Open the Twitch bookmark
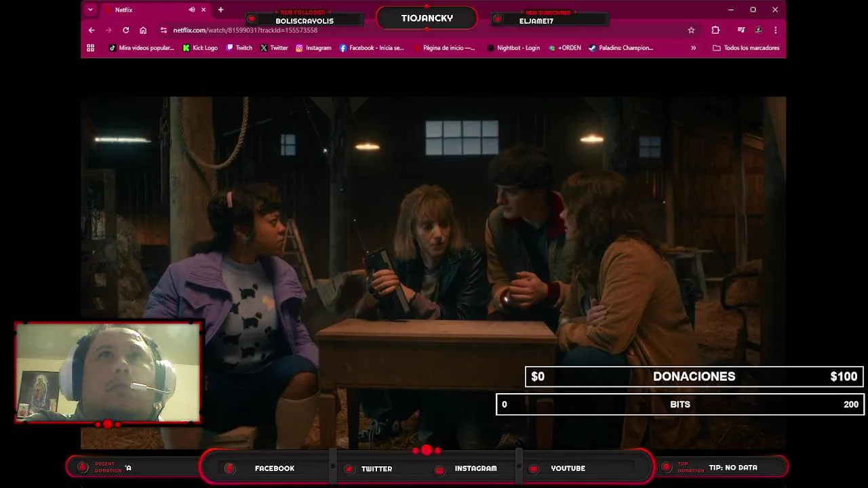The width and height of the screenshot is (868, 488). [239, 48]
